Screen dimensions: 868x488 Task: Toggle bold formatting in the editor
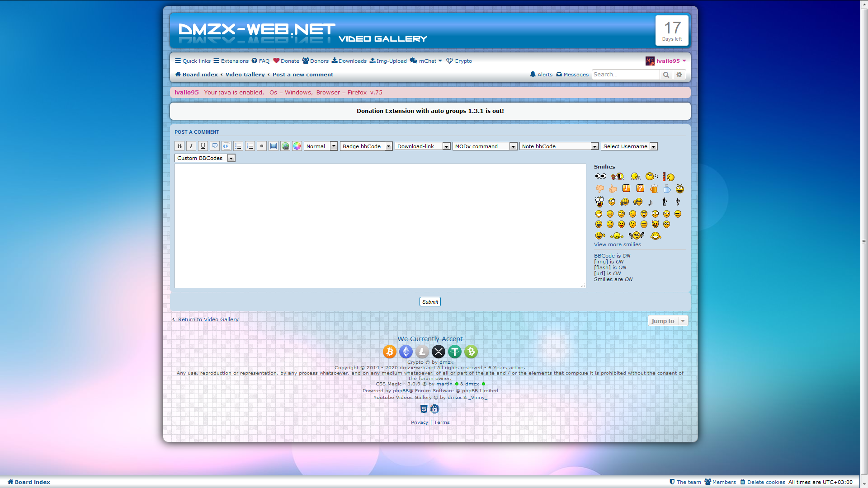pos(179,146)
